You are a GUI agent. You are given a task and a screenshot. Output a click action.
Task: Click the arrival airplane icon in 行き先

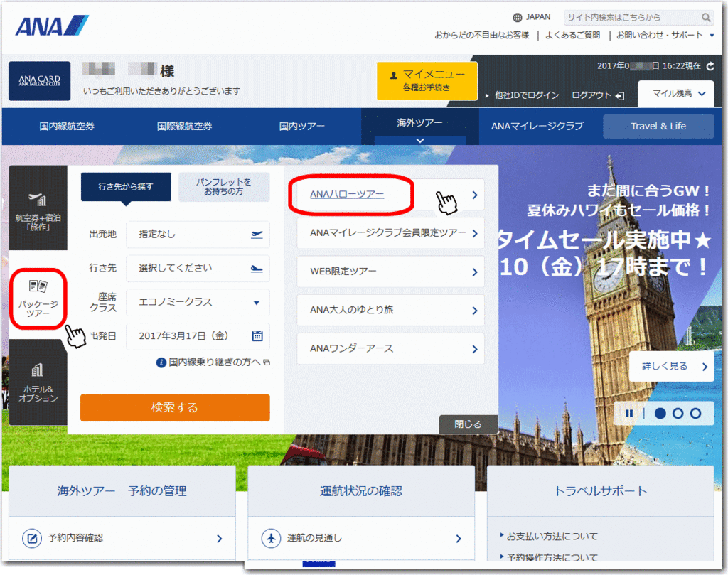257,268
